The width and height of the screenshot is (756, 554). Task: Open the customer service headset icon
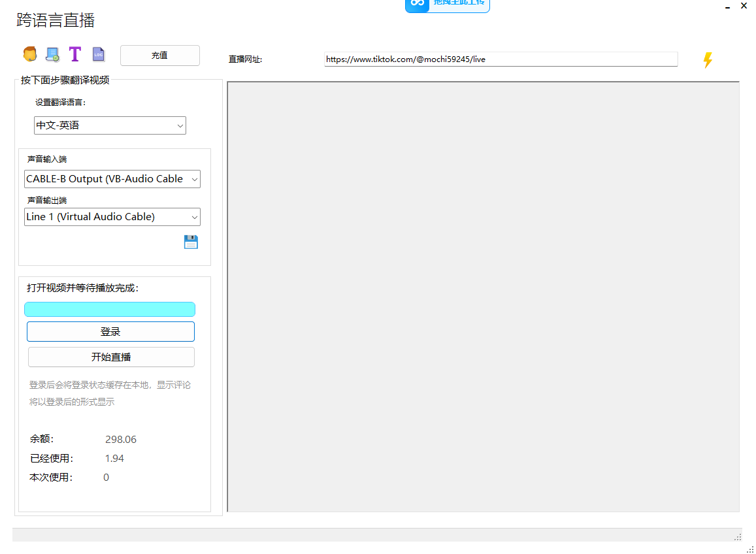pyautogui.click(x=30, y=54)
